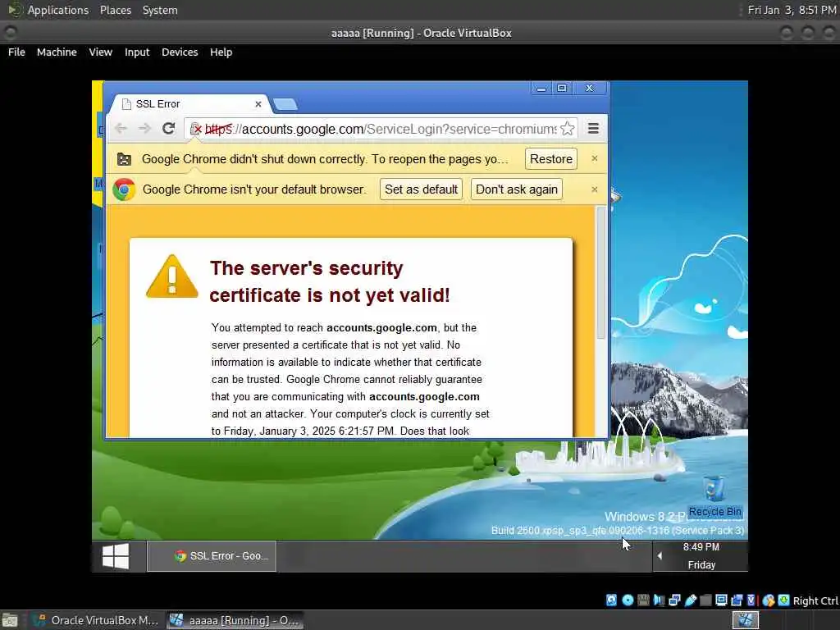The height and width of the screenshot is (630, 840).
Task: Click VirtualBox recording status icon
Action: pos(737,600)
